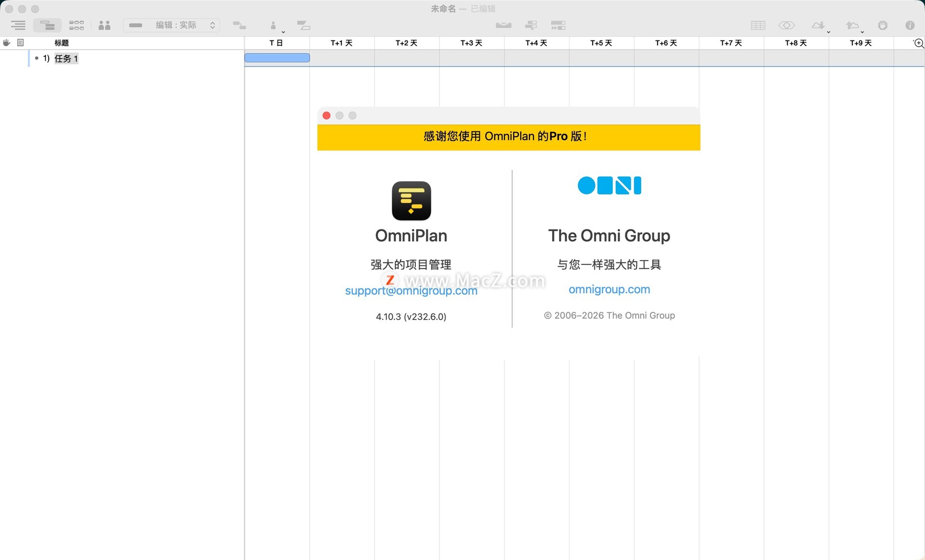This screenshot has height=560, width=925.
Task: Open the network diagram view
Action: [x=76, y=25]
